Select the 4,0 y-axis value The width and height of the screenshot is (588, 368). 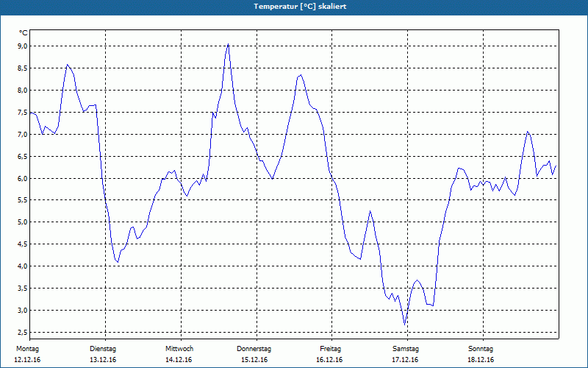(x=23, y=266)
